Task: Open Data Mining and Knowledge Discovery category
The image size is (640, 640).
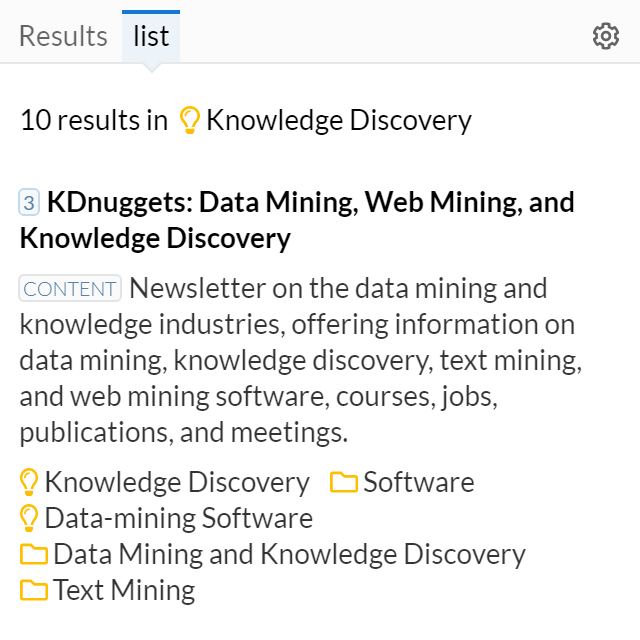Action: tap(289, 554)
